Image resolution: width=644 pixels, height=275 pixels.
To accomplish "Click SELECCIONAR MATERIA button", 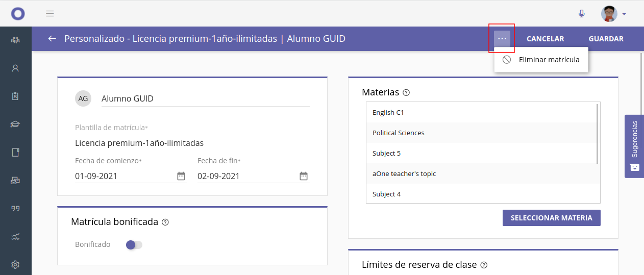I will 551,218.
